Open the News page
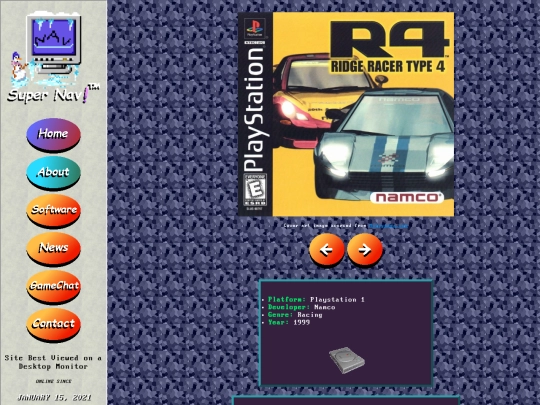The image size is (540, 405). pyautogui.click(x=53, y=248)
